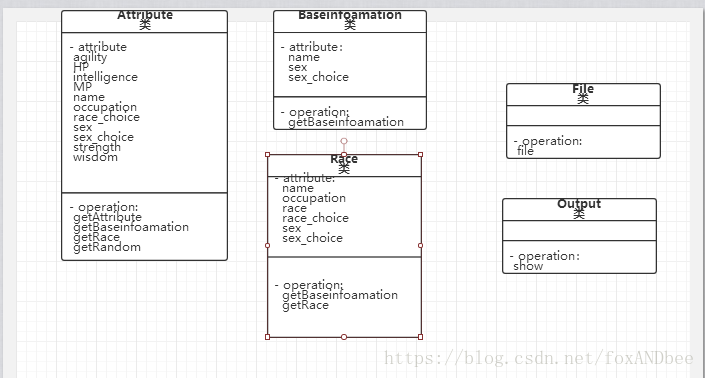Image resolution: width=705 pixels, height=378 pixels.
Task: Click 'strength' in the Attribute class
Action: (x=97, y=147)
